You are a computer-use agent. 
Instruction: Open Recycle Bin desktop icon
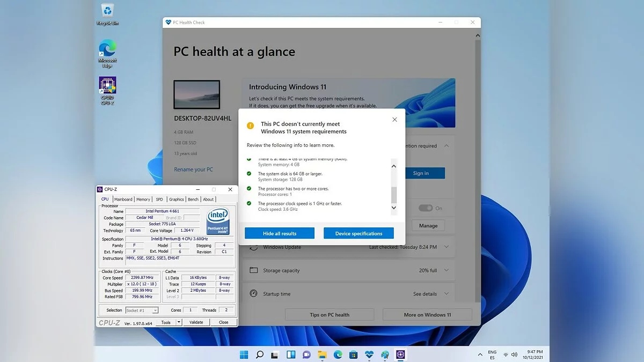click(108, 11)
